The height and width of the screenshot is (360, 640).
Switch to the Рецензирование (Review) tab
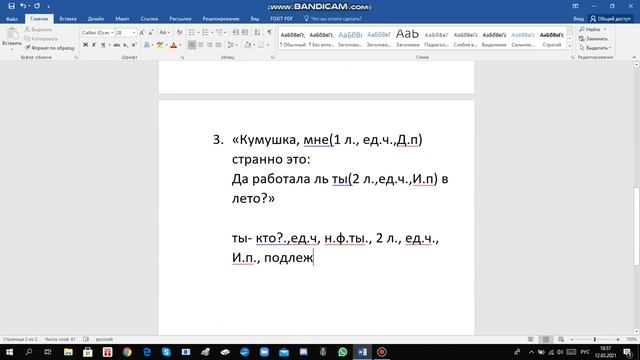(221, 19)
